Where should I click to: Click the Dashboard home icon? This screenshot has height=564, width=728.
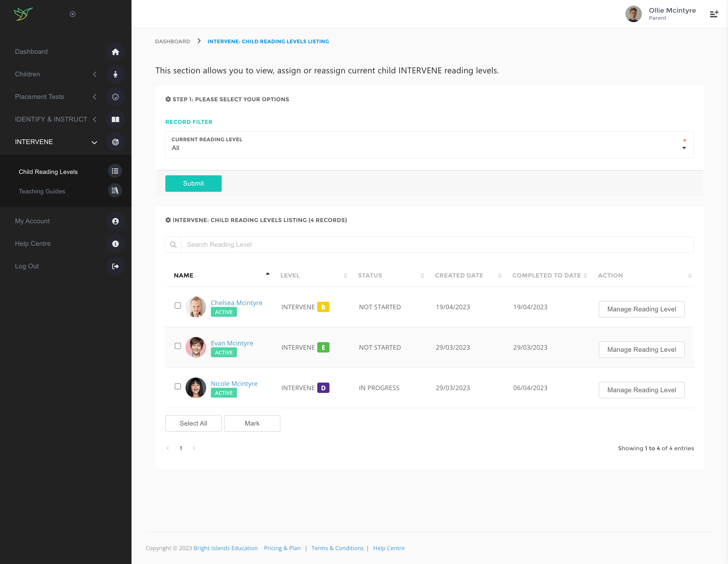115,52
